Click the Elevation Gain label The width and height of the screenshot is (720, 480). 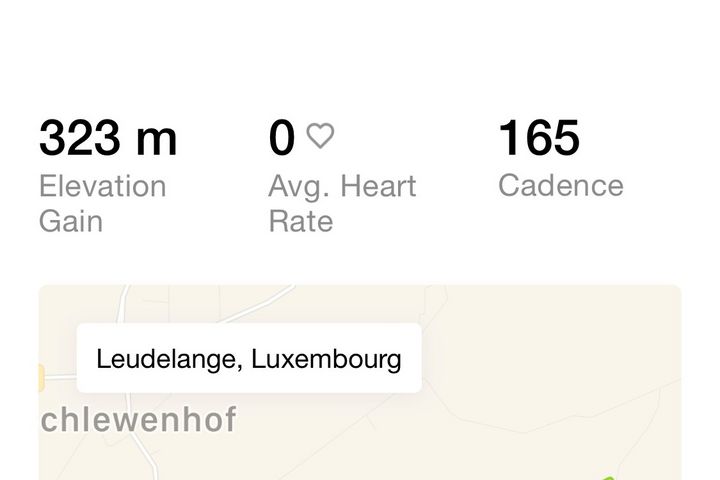(x=102, y=203)
